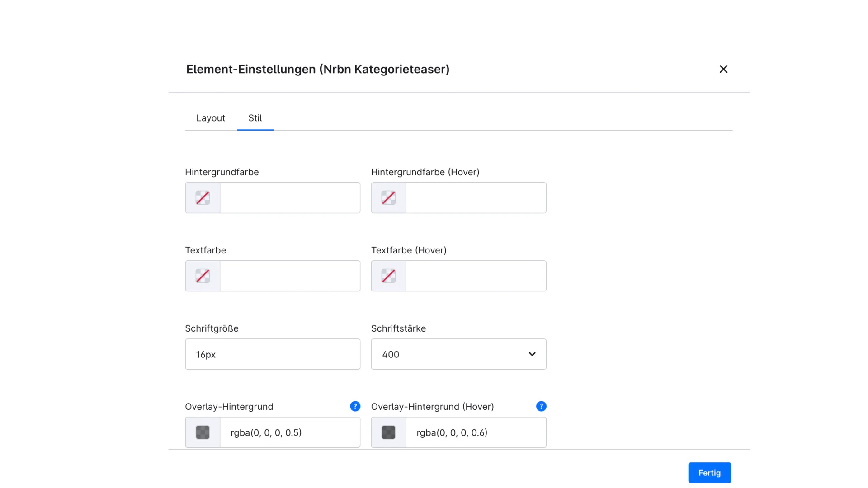Show help for Overlay-Hintergrund

[x=355, y=406]
